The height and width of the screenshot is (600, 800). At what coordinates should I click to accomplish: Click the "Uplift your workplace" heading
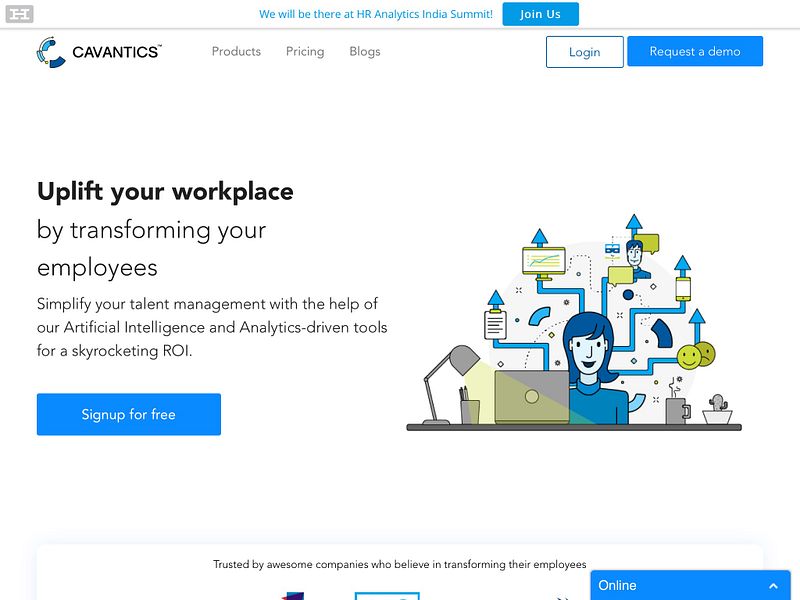coord(165,192)
